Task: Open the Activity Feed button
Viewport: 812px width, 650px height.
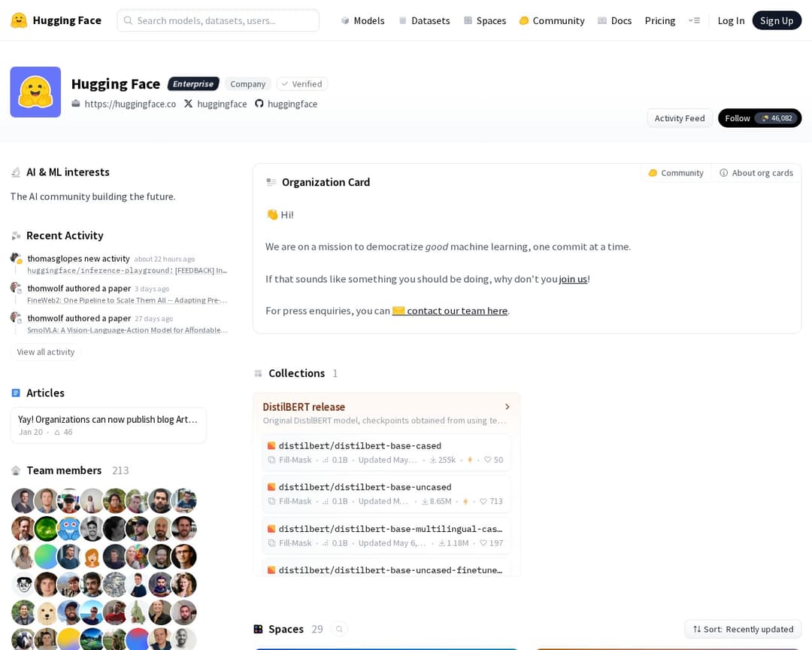Action: click(x=680, y=118)
